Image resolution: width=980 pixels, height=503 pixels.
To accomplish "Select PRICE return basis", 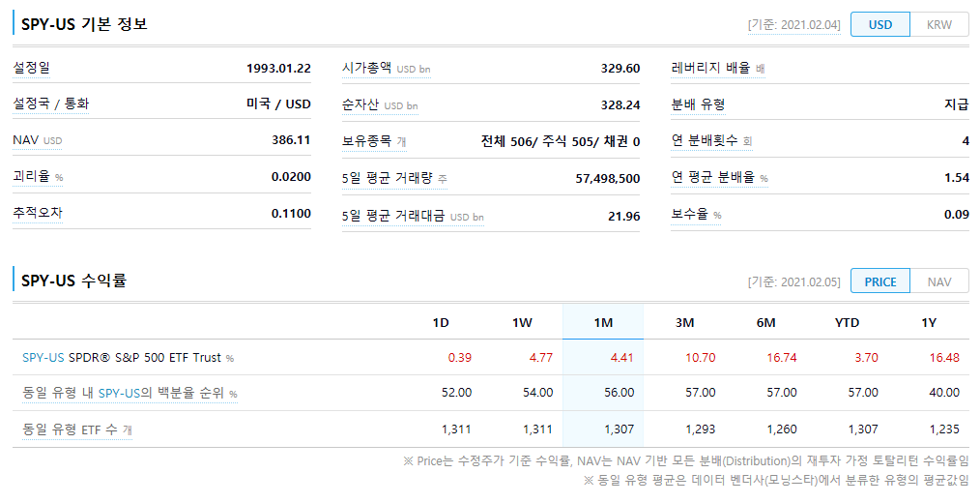I will (880, 282).
